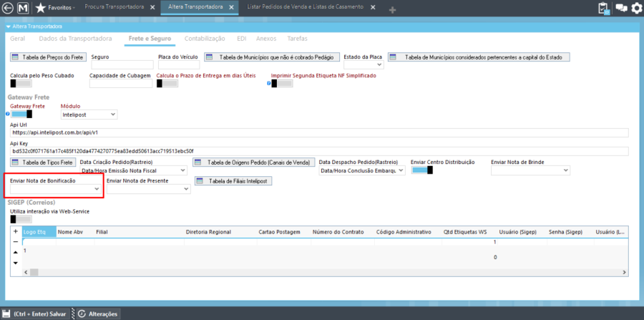Open Data Despacho Pedido dropdown

point(362,170)
